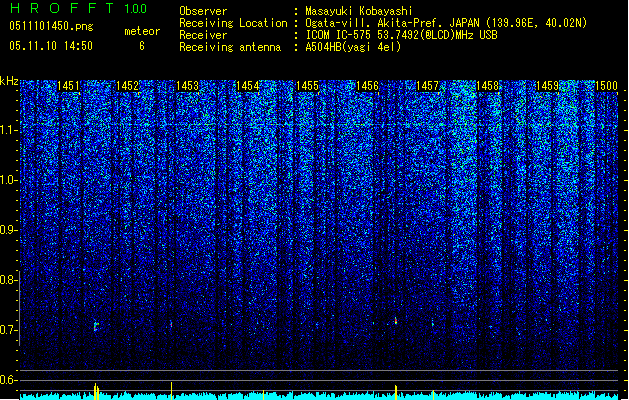Select the filename 0511101450.png
This screenshot has width=629, height=400.
point(51,26)
